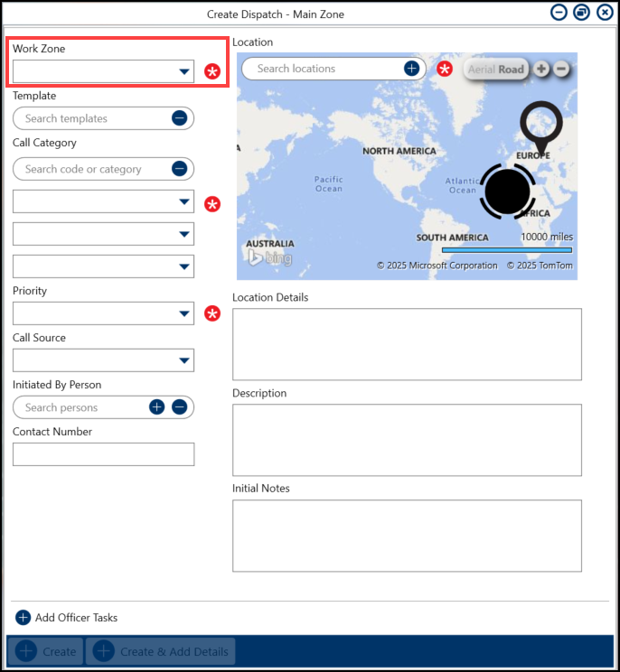Restore the Create Dispatch window
The image size is (620, 672).
581,12
